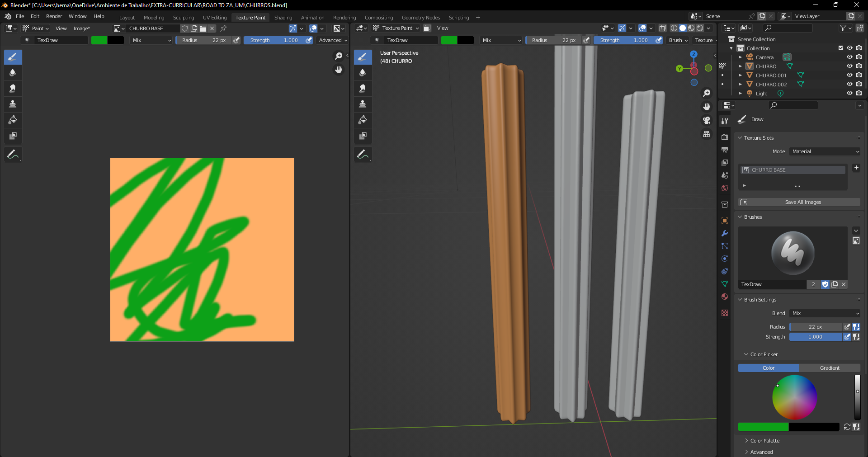Open the Brush popover in viewport header
Viewport: 868px width, 457px height.
(x=678, y=40)
